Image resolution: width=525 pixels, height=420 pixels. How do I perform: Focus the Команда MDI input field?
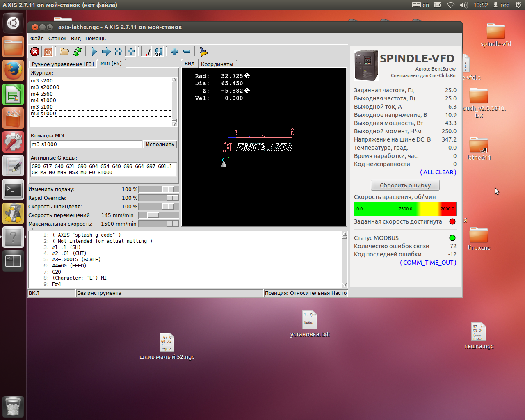(86, 144)
